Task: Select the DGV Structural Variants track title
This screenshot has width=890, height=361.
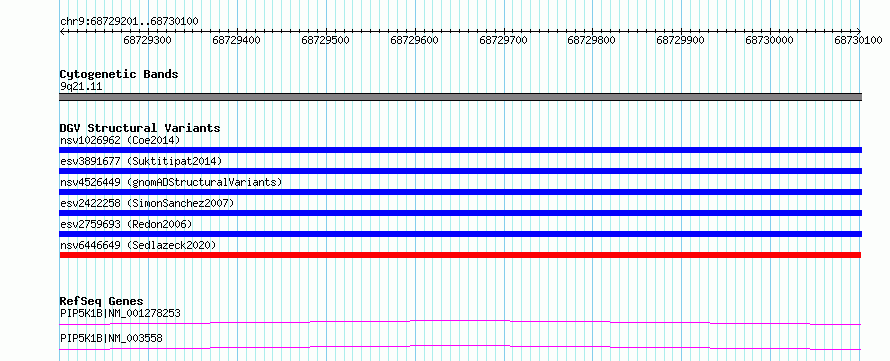Action: [x=140, y=128]
